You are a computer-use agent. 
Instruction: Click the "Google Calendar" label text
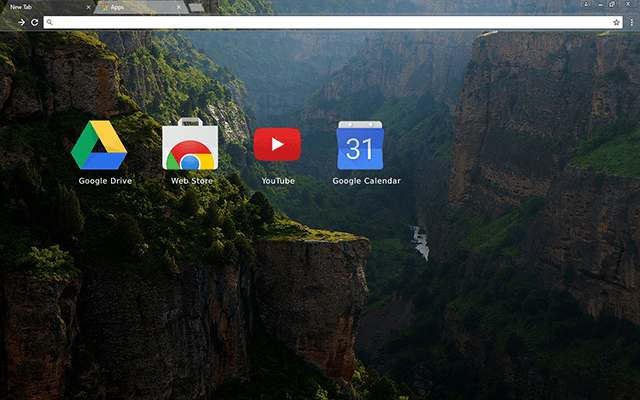tap(366, 181)
